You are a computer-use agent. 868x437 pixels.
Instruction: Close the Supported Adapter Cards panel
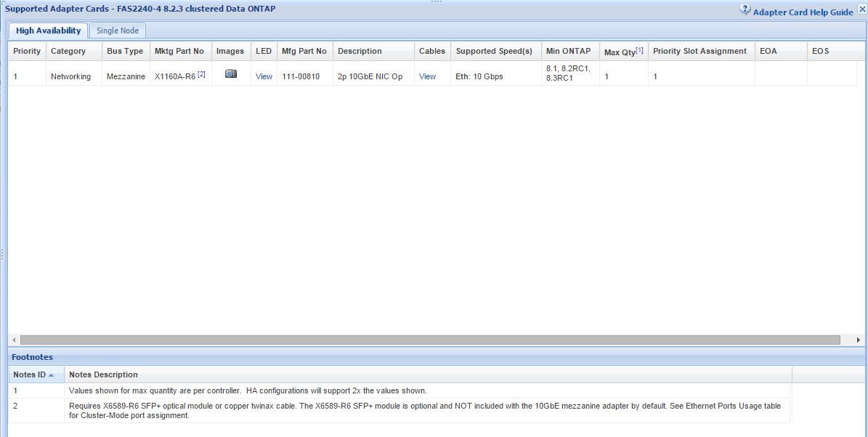pyautogui.click(x=862, y=9)
